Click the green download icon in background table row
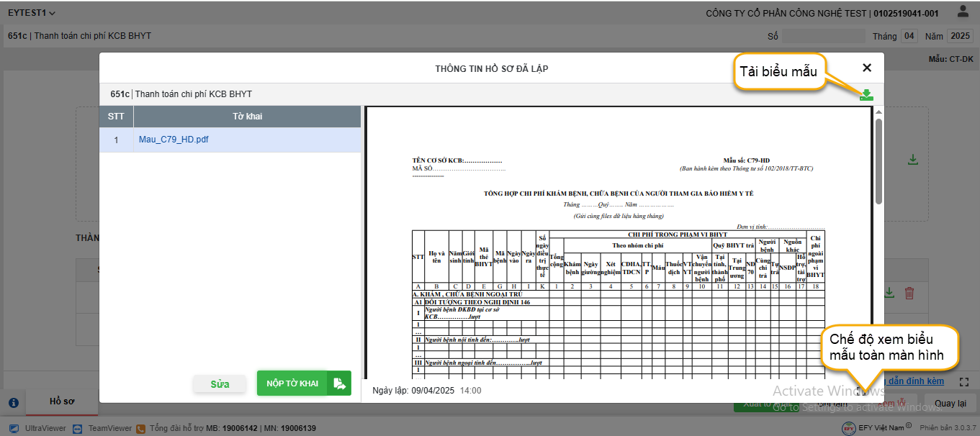The image size is (980, 436). point(889,293)
